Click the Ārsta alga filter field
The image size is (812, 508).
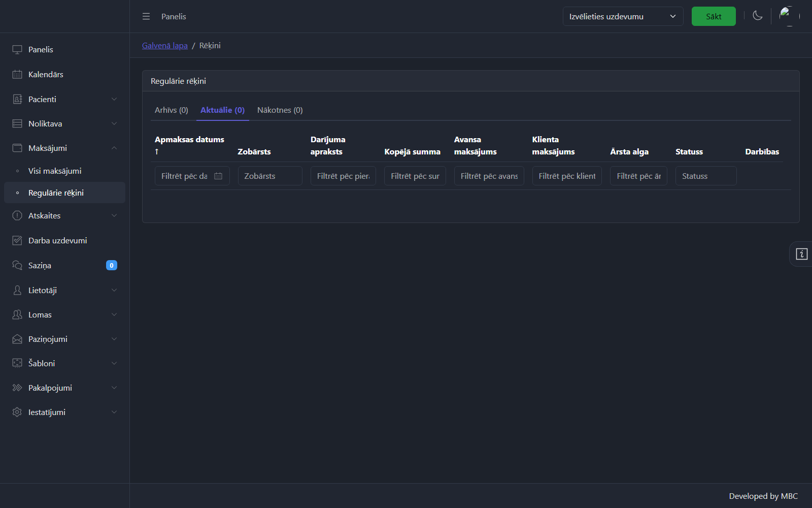point(638,176)
